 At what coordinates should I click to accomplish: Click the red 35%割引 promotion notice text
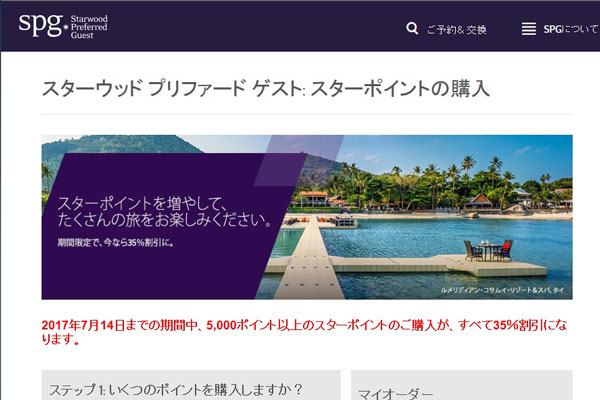(304, 332)
